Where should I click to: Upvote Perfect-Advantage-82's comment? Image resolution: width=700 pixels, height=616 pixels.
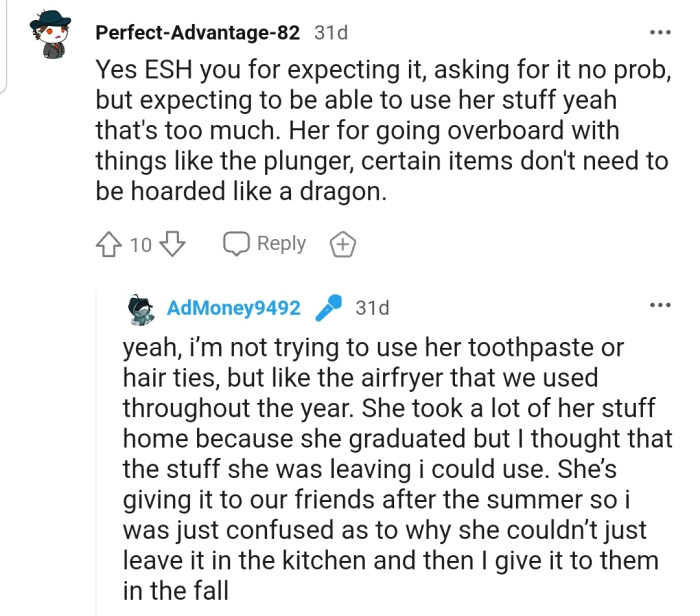(x=109, y=244)
